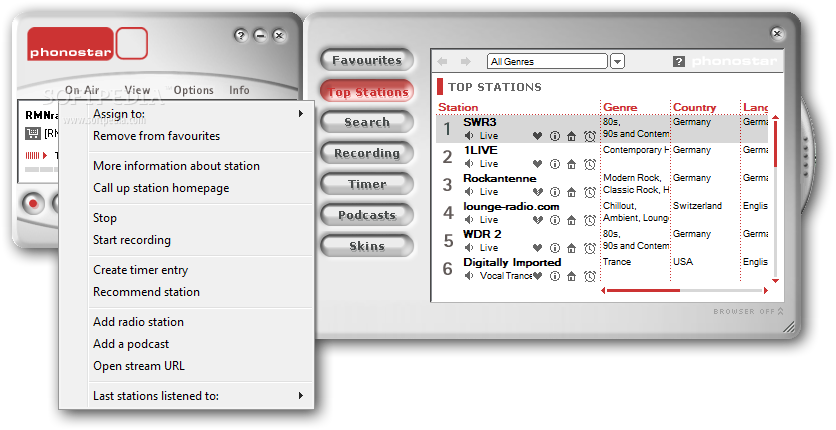Screen dimensions: 836x430
Task: Go forward with browser right arrow
Action: (465, 62)
